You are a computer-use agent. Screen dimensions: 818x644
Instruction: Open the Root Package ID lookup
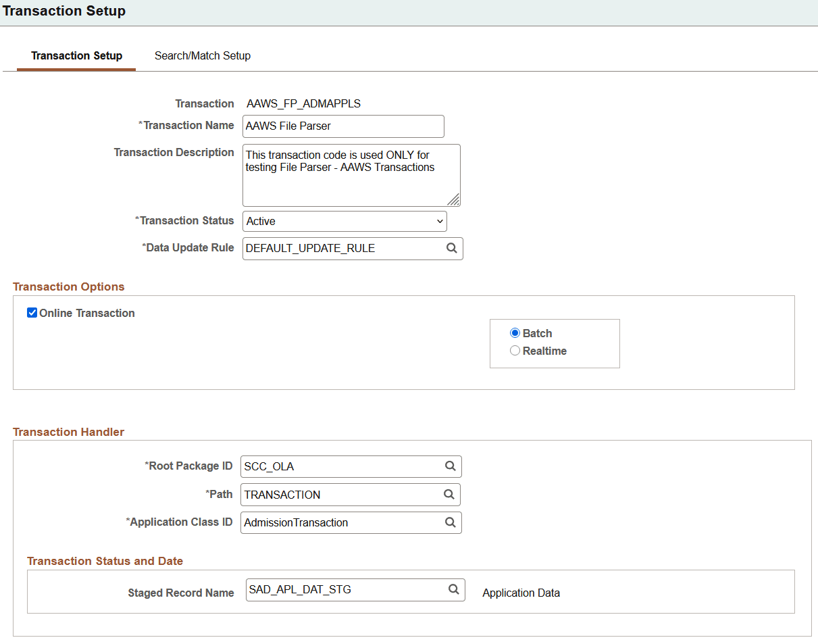[x=450, y=466]
